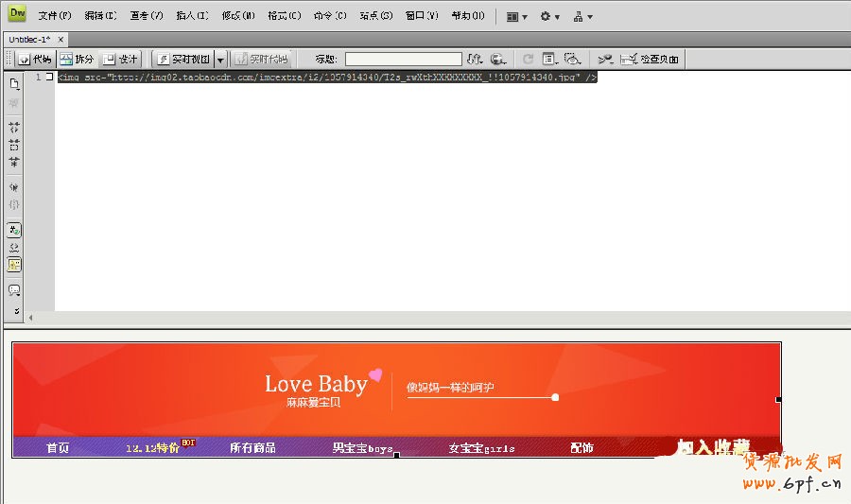Click the 标题 title input field
The image size is (851, 504).
(x=403, y=60)
